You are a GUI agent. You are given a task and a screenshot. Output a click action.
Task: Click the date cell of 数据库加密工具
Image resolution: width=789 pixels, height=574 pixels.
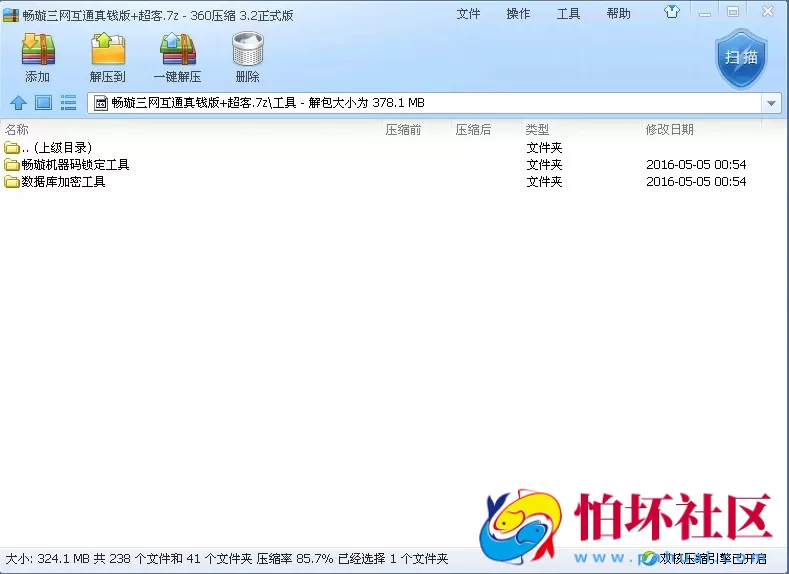coord(696,182)
